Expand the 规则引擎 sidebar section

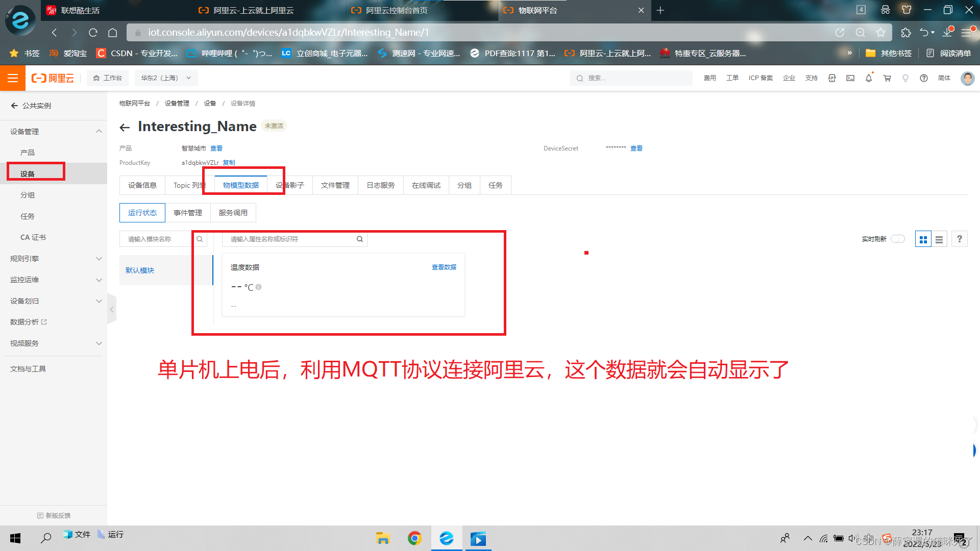tap(99, 259)
